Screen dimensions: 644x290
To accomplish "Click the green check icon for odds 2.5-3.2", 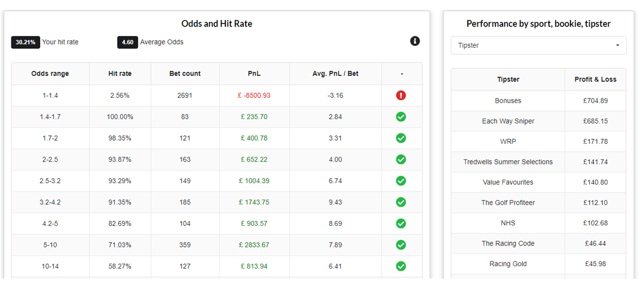I will [401, 181].
